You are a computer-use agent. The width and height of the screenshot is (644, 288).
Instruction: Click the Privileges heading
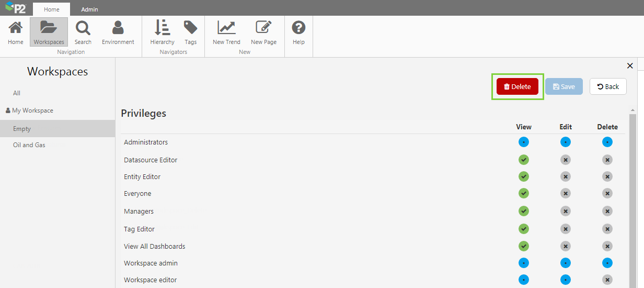[x=144, y=113]
